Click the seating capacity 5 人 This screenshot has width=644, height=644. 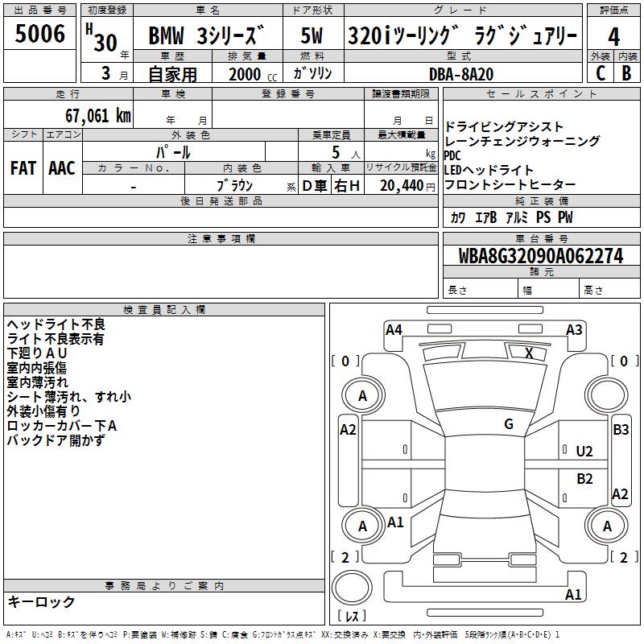[x=345, y=153]
